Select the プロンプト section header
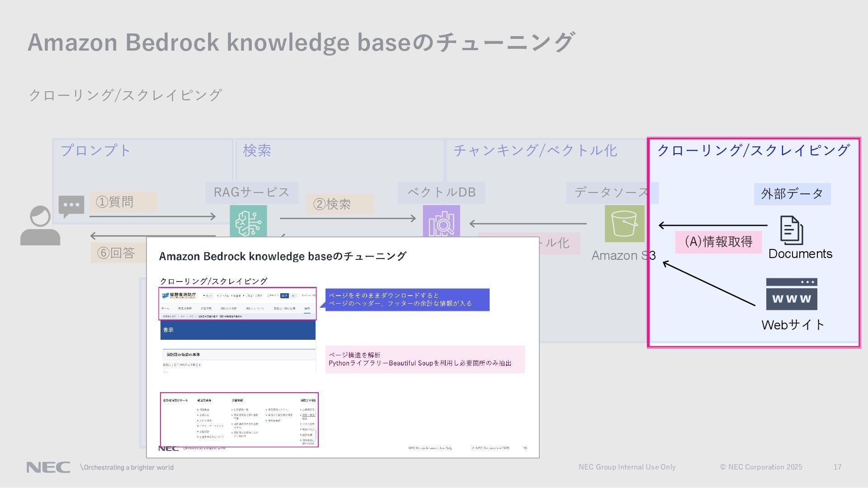 (95, 150)
